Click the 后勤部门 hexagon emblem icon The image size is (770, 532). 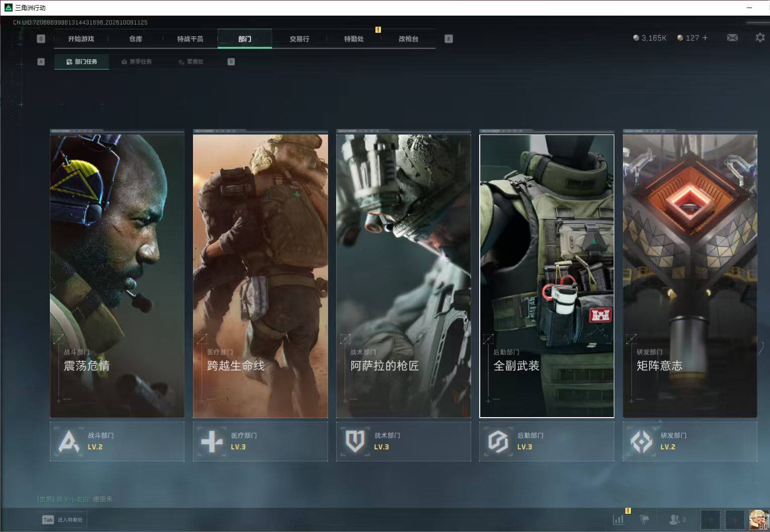498,442
